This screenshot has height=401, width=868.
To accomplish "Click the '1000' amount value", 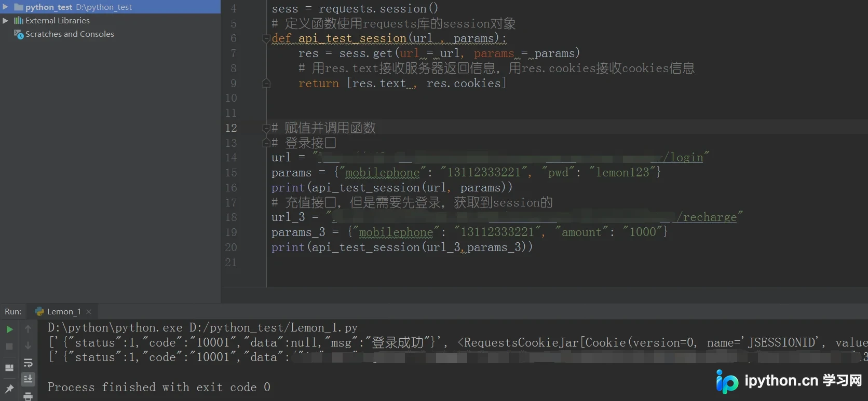I will pyautogui.click(x=643, y=232).
